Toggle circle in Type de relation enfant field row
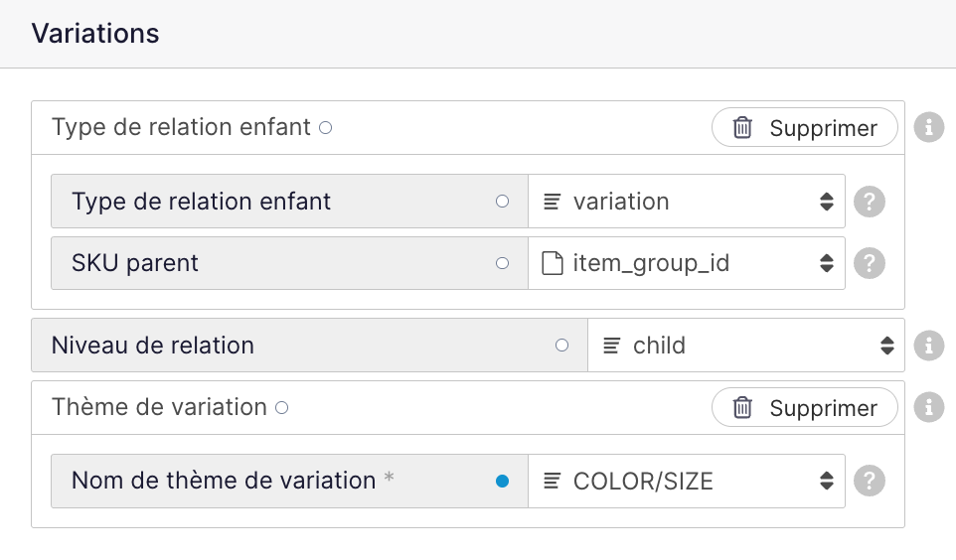The image size is (956, 560). pyautogui.click(x=502, y=202)
